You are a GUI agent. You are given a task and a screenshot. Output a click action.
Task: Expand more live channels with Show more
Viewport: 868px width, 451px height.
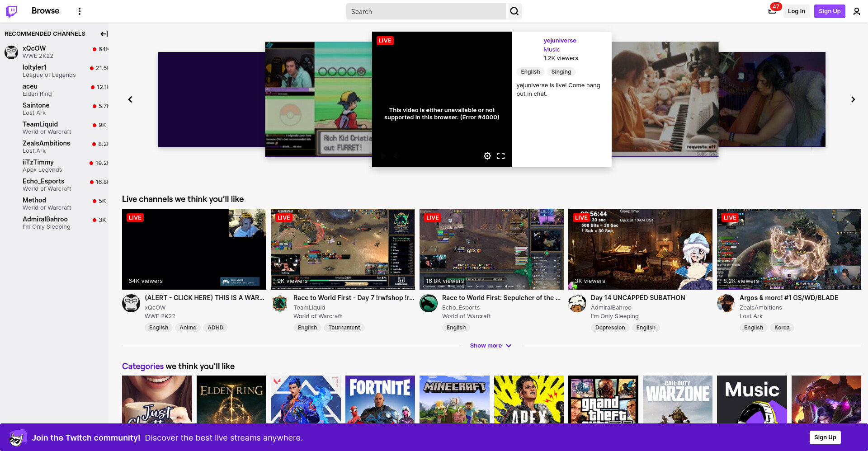[491, 346]
